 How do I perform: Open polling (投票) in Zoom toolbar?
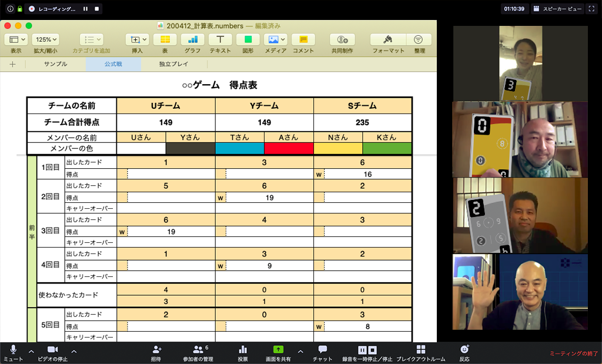tap(243, 353)
